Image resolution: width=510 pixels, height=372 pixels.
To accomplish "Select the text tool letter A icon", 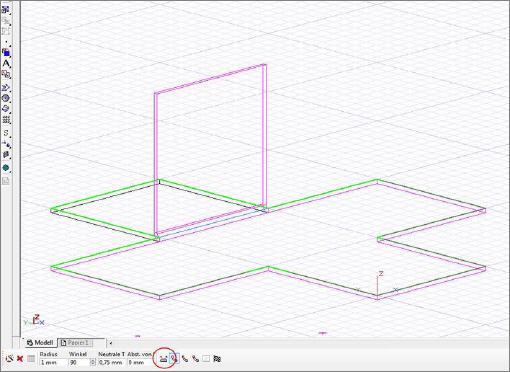I will tap(6, 63).
